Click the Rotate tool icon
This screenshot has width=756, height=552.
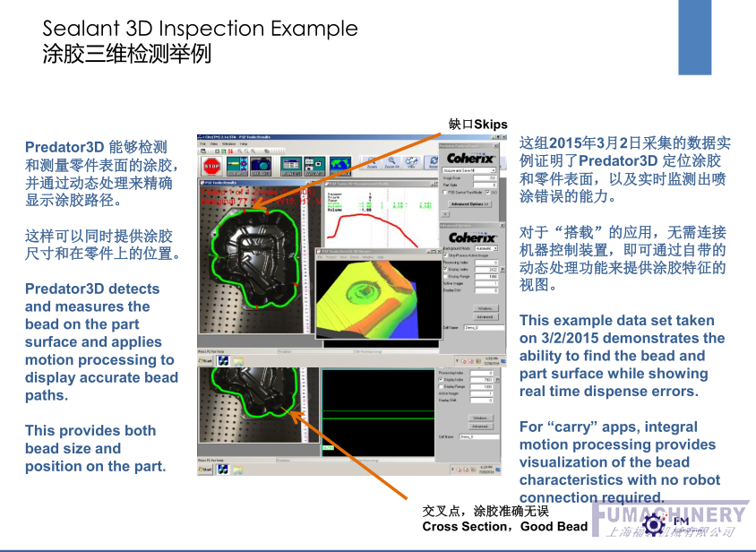(x=434, y=161)
